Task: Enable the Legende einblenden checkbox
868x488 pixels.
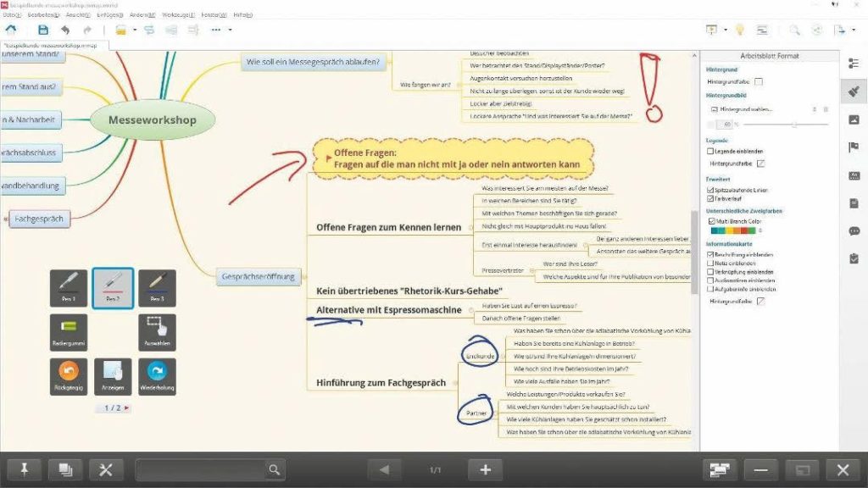Action: click(x=710, y=150)
